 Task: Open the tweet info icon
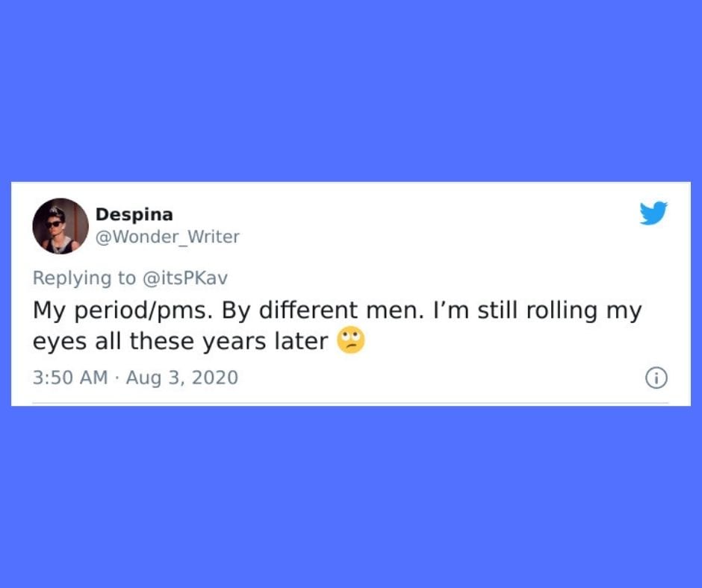(x=656, y=378)
